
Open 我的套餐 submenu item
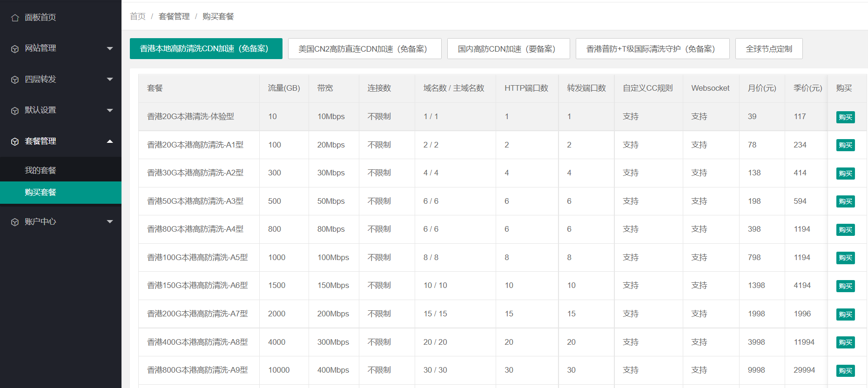click(x=61, y=170)
